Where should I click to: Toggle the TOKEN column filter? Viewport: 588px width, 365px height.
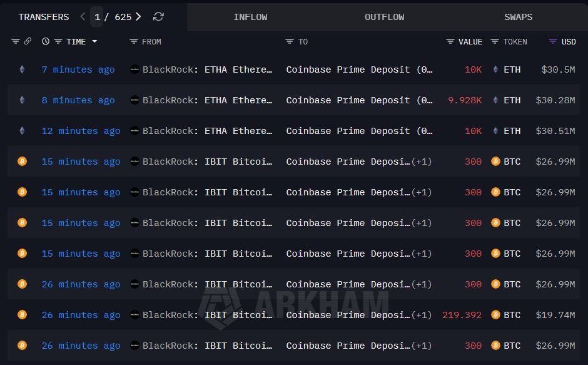494,41
